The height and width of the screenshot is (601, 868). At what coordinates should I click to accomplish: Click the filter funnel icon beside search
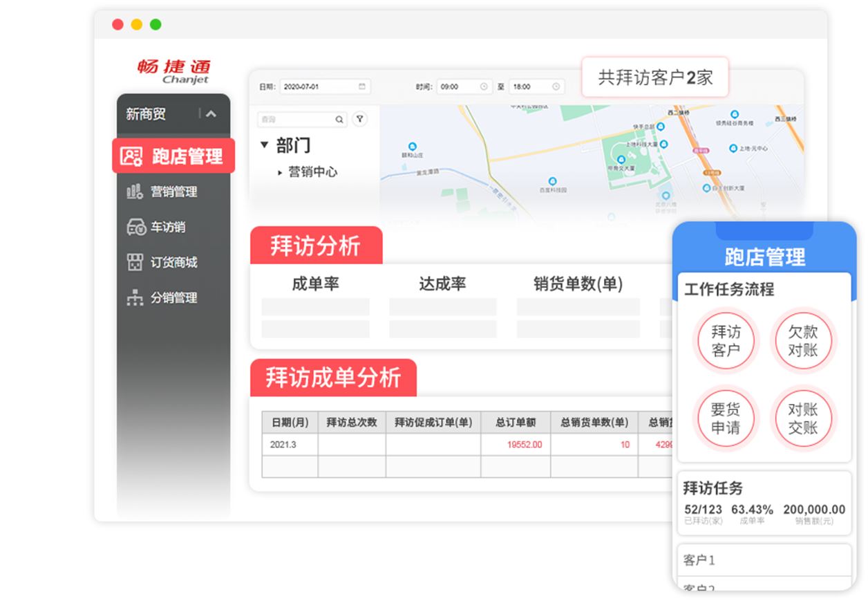click(359, 119)
